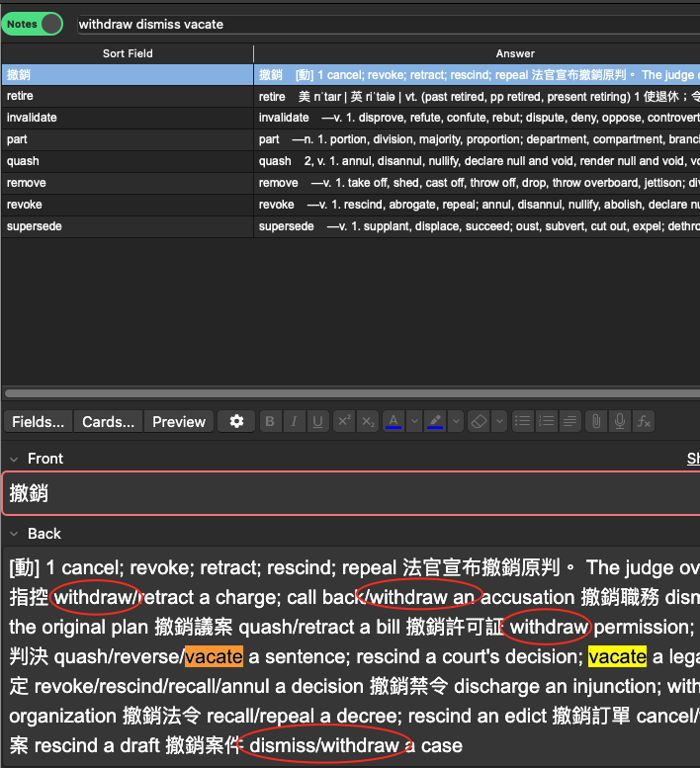Apply the text color button
The image size is (700, 768).
[394, 421]
